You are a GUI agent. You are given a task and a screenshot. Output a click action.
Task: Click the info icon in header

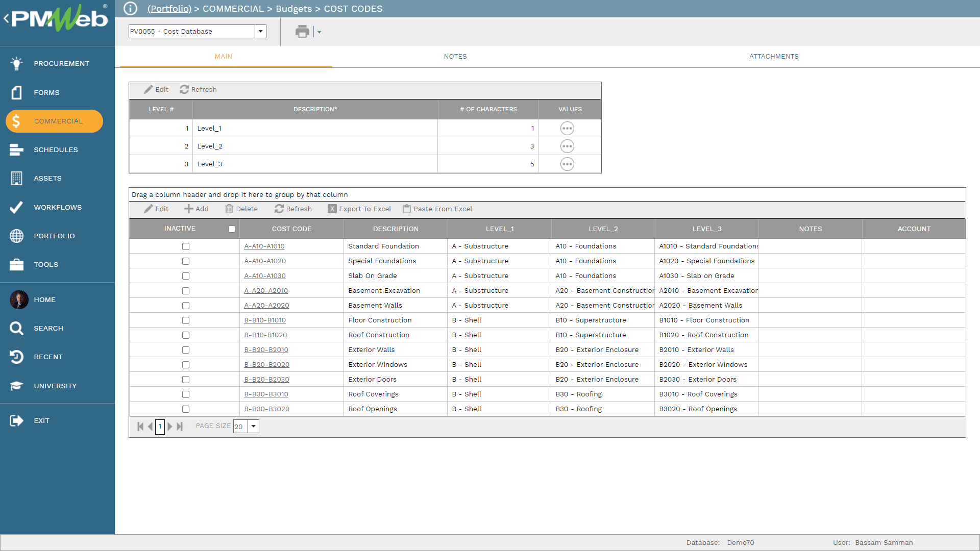pyautogui.click(x=131, y=9)
